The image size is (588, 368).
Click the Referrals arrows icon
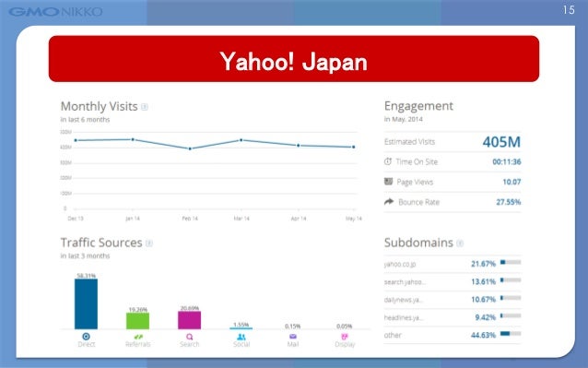[x=138, y=337]
